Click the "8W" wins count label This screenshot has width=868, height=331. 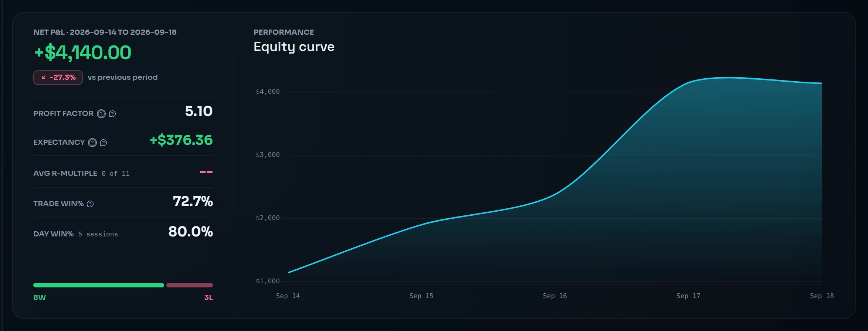(40, 297)
